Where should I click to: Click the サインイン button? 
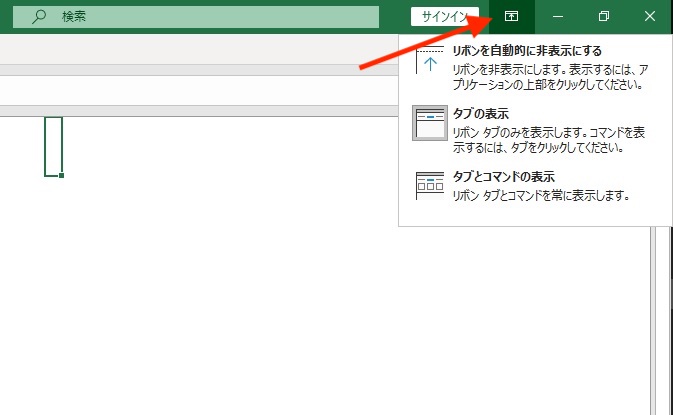point(445,16)
